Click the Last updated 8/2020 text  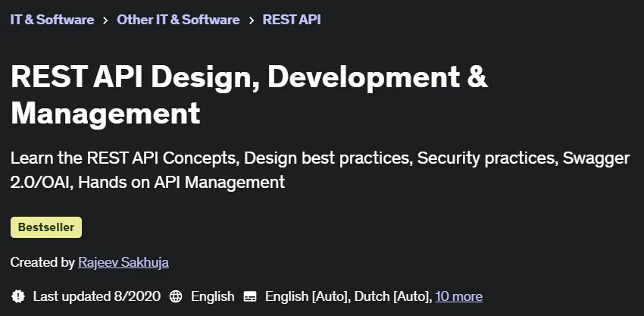click(97, 296)
